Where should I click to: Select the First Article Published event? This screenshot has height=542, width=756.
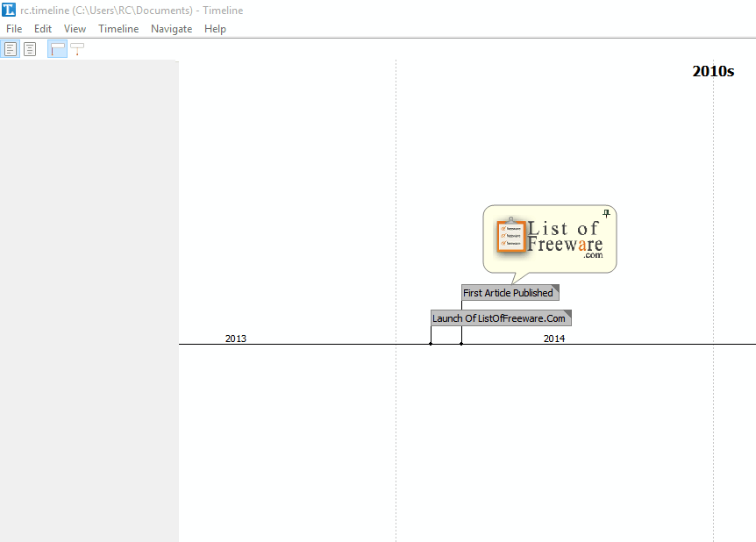510,293
